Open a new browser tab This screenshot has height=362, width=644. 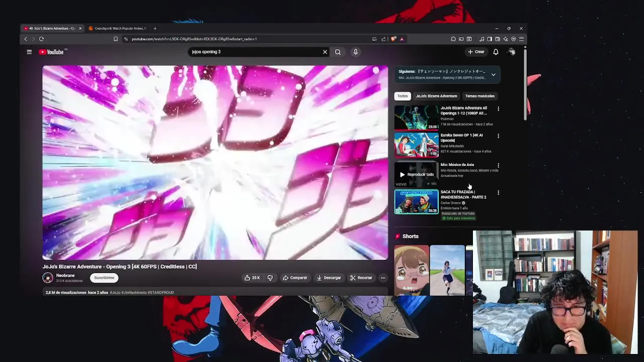(x=155, y=28)
